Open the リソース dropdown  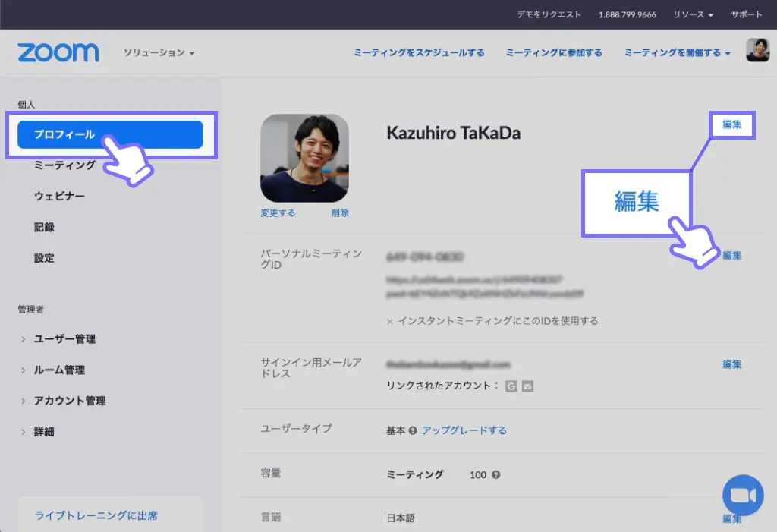pyautogui.click(x=691, y=14)
